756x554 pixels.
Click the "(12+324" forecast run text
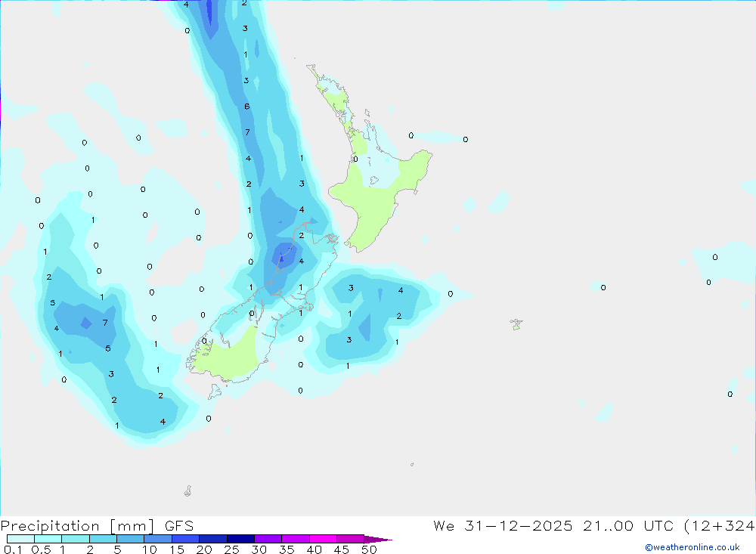720,525
